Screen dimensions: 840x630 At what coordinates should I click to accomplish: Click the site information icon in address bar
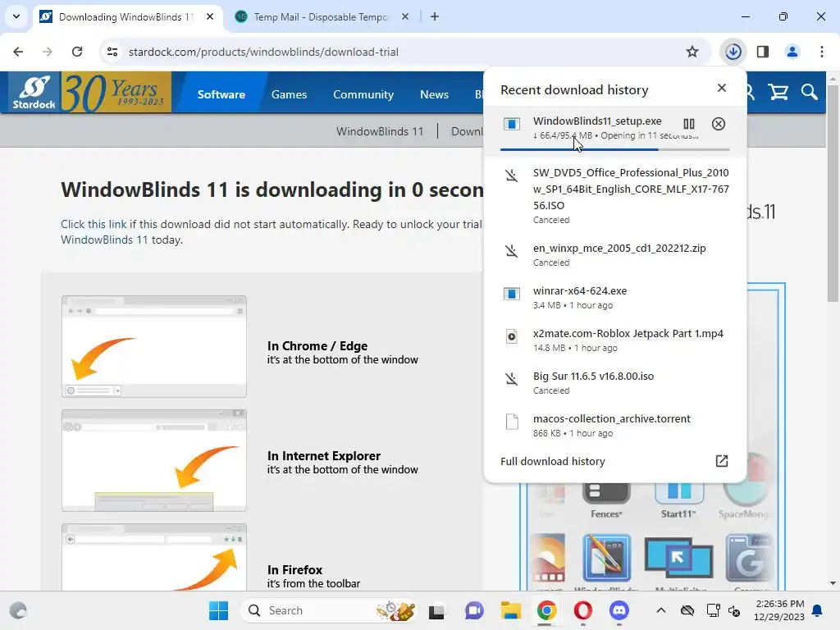112,52
